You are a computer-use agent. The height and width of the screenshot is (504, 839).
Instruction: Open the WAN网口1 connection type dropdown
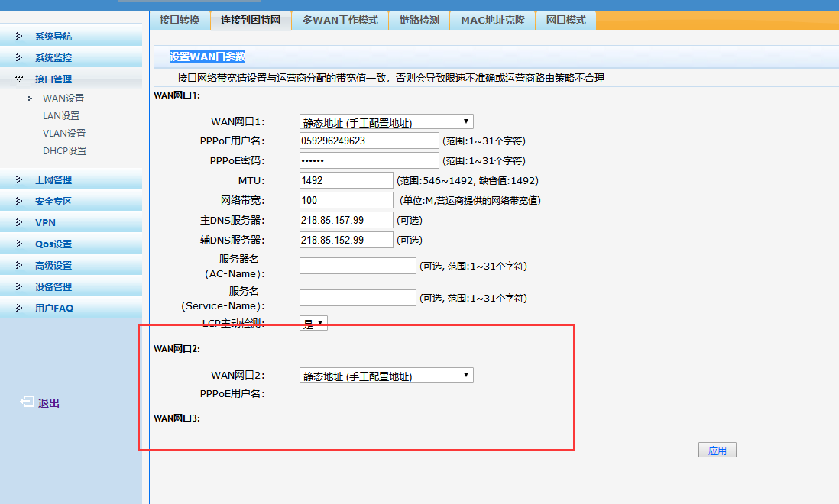pyautogui.click(x=387, y=122)
